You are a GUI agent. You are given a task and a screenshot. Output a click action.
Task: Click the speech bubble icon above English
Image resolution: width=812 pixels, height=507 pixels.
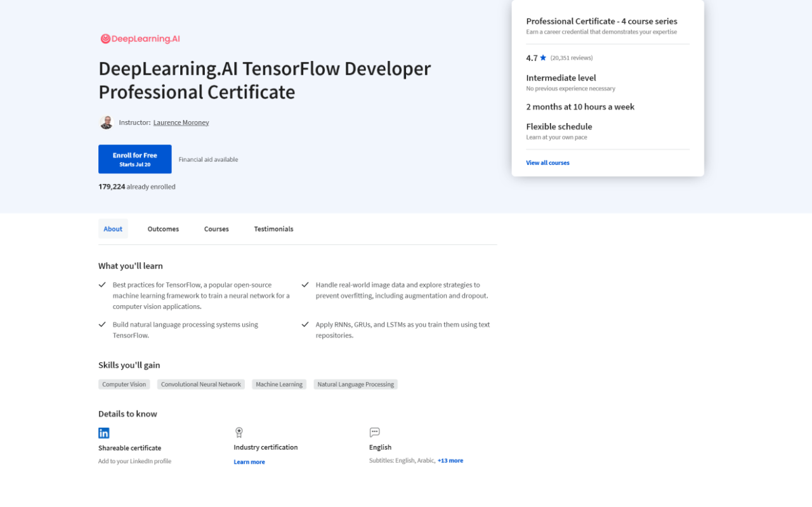[x=375, y=432]
